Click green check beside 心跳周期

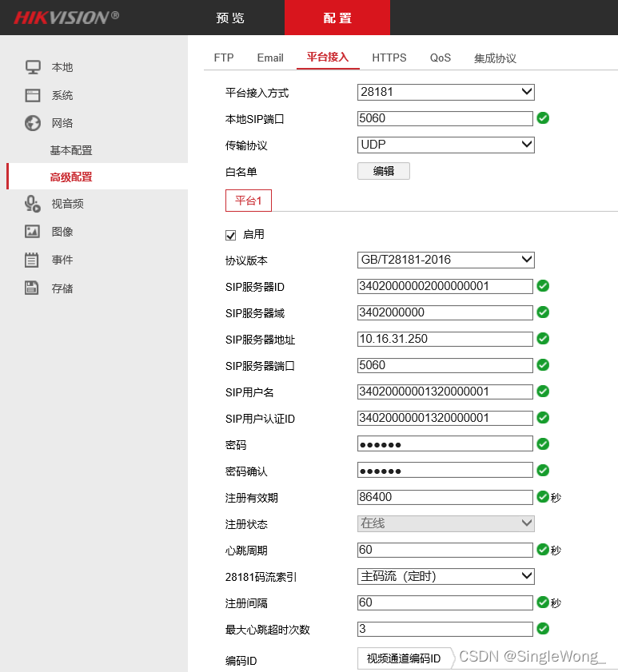click(x=543, y=550)
